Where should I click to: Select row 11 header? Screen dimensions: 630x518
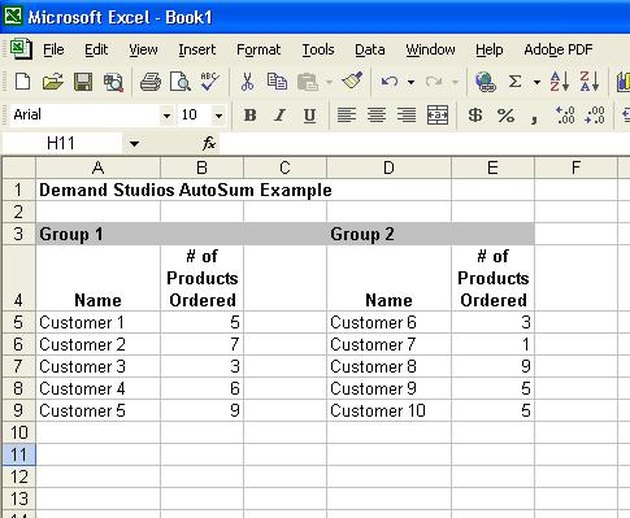pyautogui.click(x=18, y=455)
